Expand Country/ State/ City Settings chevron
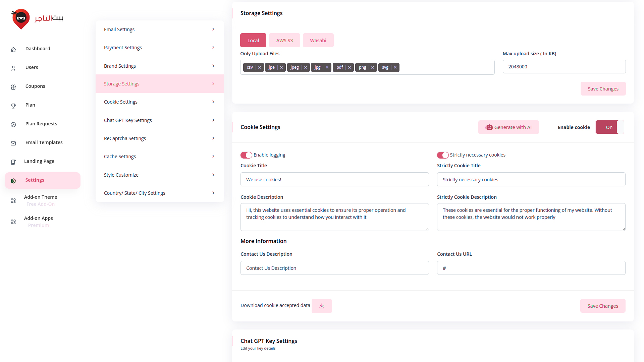The image size is (644, 362). (213, 193)
